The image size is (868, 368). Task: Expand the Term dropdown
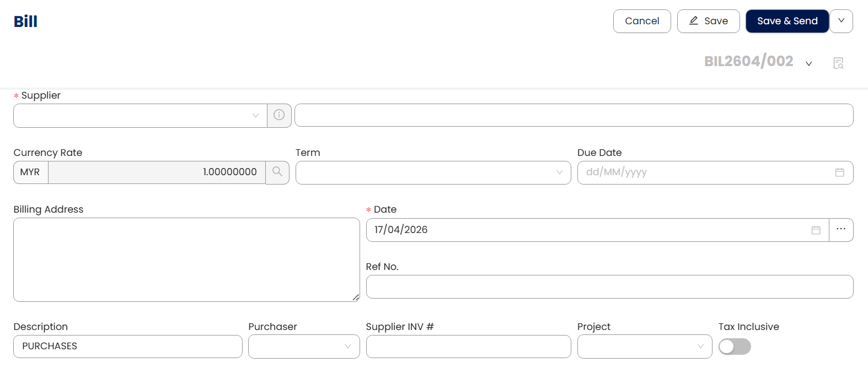(x=433, y=172)
